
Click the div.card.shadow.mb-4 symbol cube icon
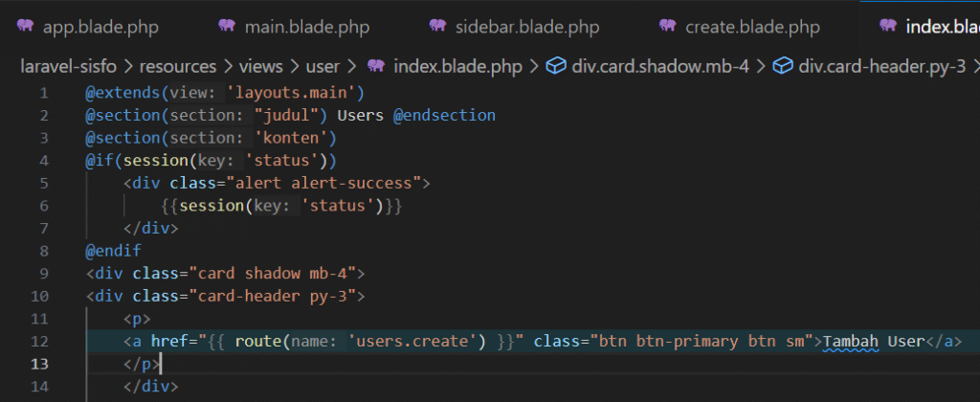point(554,66)
